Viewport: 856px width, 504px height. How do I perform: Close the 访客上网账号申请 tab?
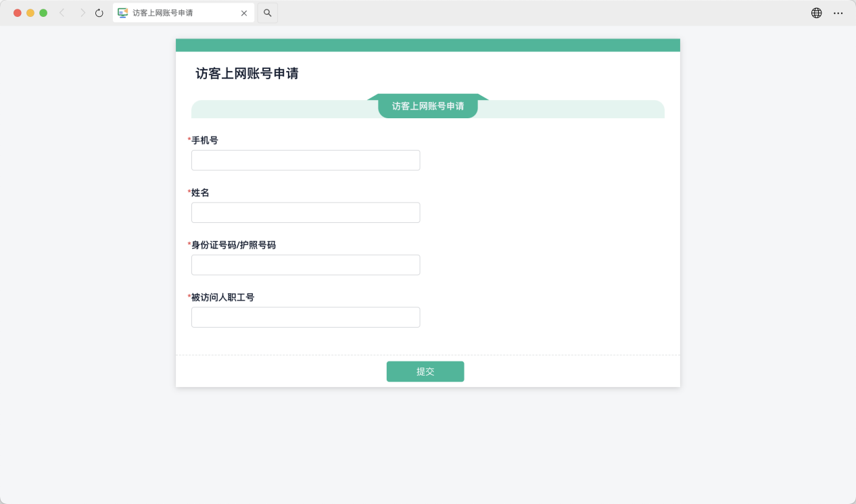click(x=244, y=12)
